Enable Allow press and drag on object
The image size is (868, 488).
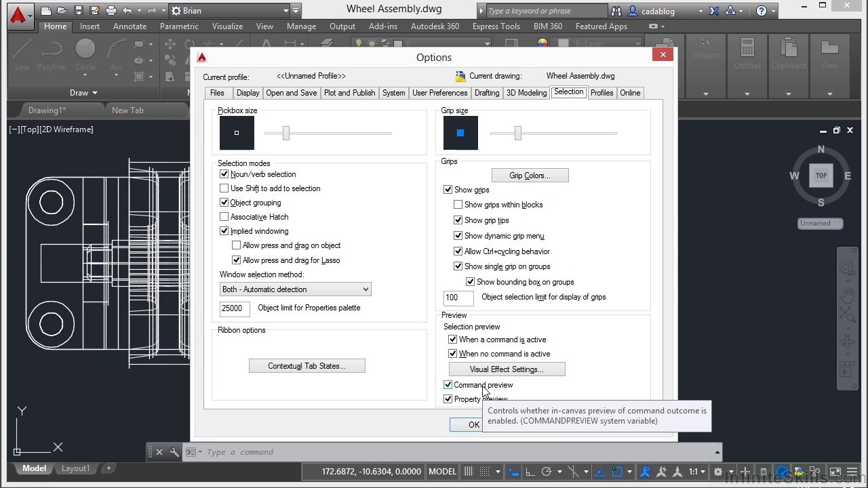point(237,245)
